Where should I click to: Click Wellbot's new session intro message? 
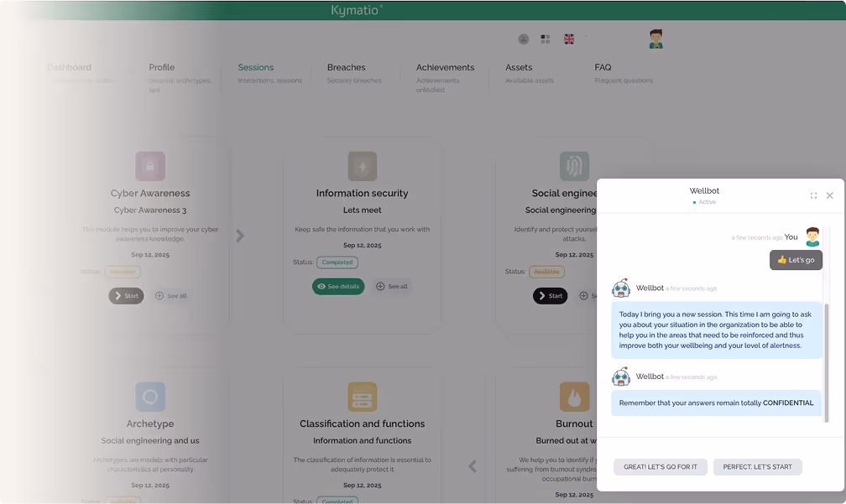point(716,330)
